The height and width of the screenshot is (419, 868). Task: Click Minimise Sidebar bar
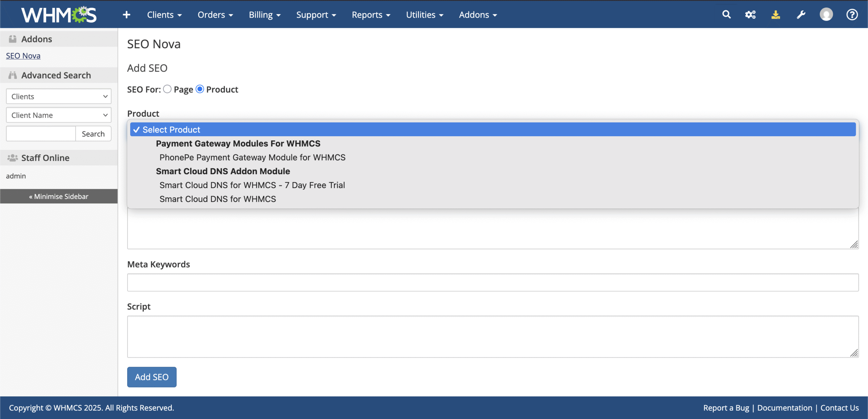(59, 196)
